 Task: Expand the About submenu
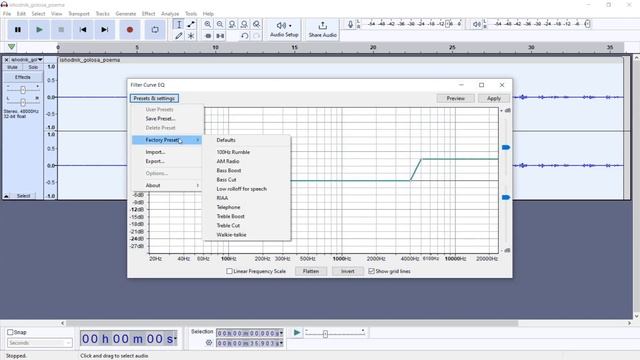click(167, 185)
